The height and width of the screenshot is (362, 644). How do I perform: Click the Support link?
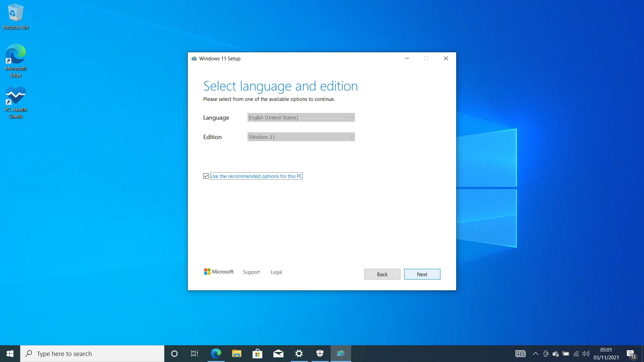click(x=252, y=272)
